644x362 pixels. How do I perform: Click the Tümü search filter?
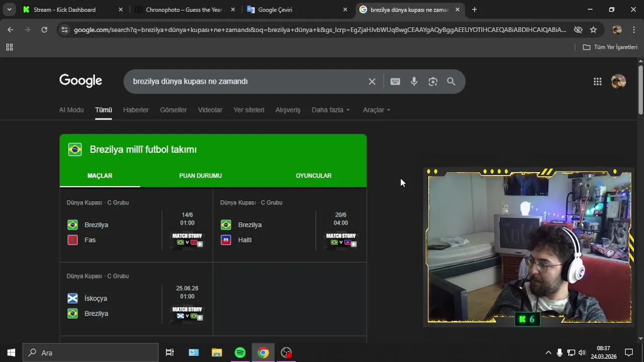coord(103,110)
